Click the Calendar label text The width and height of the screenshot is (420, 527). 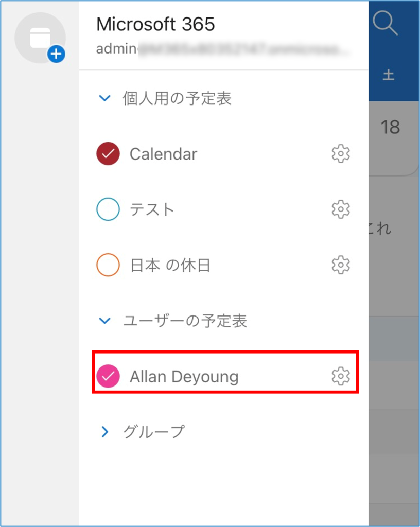164,154
